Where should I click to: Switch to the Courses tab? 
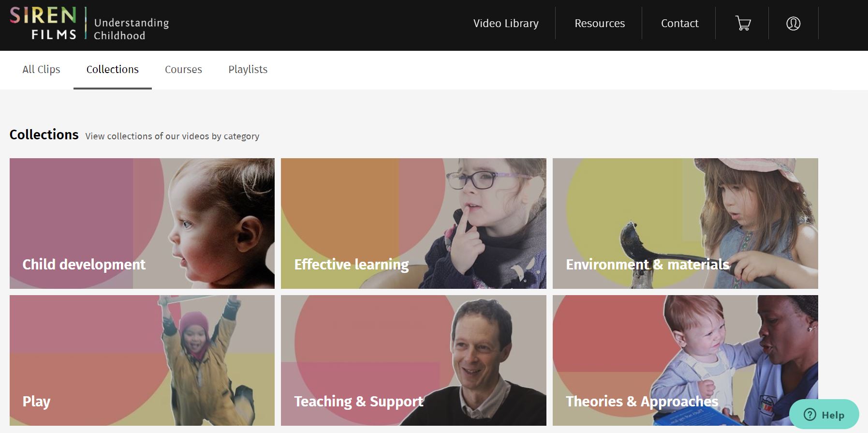pos(183,69)
